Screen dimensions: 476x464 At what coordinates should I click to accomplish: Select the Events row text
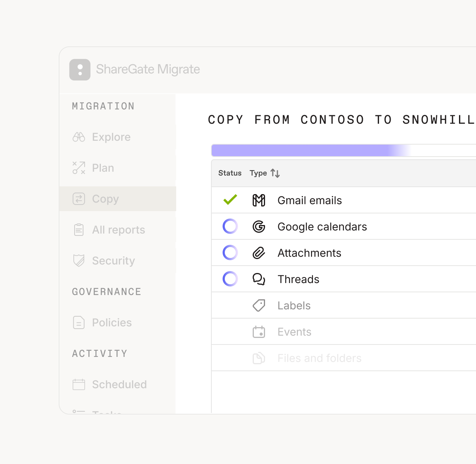(294, 332)
